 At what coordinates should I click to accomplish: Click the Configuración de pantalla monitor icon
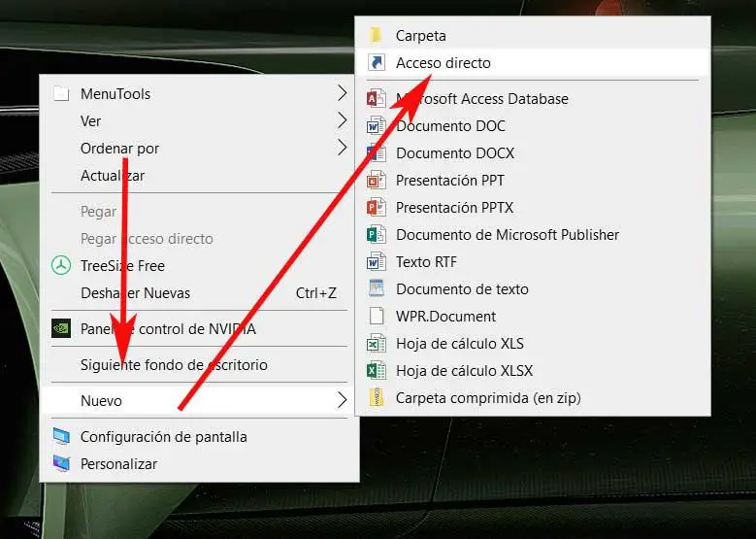click(61, 436)
